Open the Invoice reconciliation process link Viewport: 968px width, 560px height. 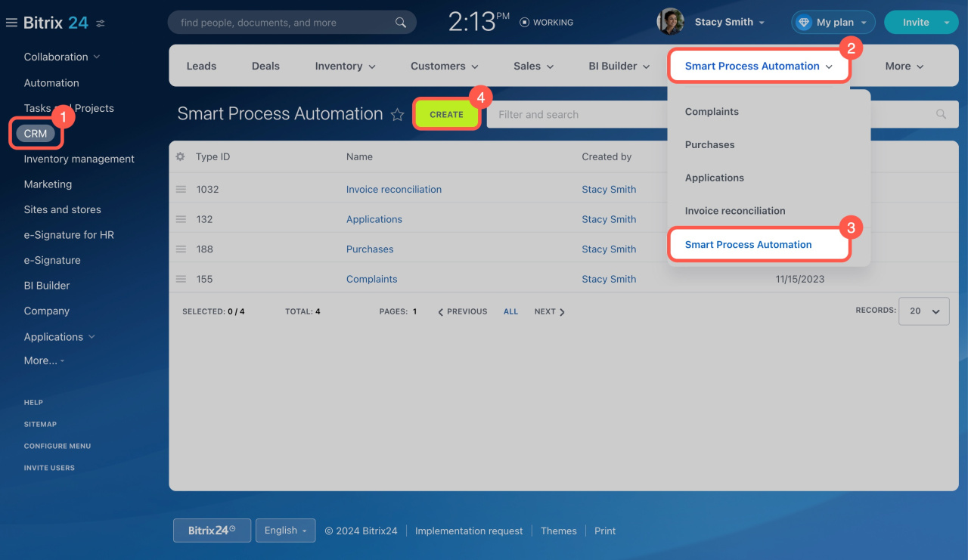tap(394, 189)
